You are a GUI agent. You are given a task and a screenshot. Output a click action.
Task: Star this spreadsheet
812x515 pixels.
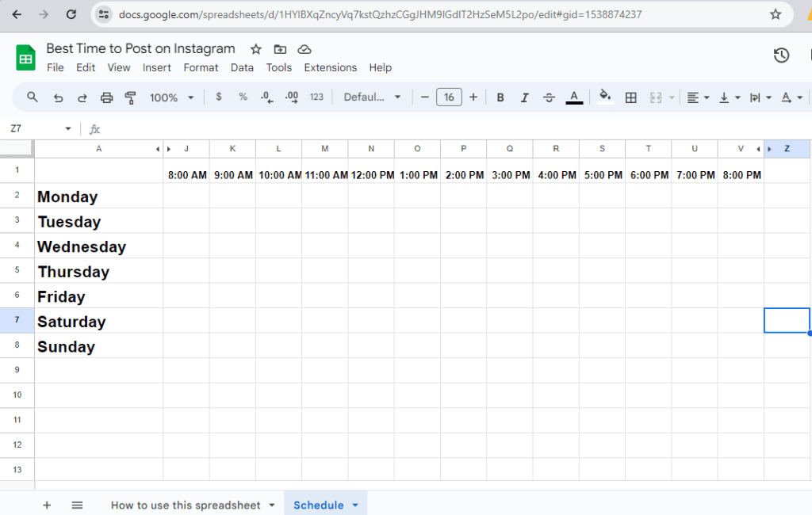tap(255, 48)
